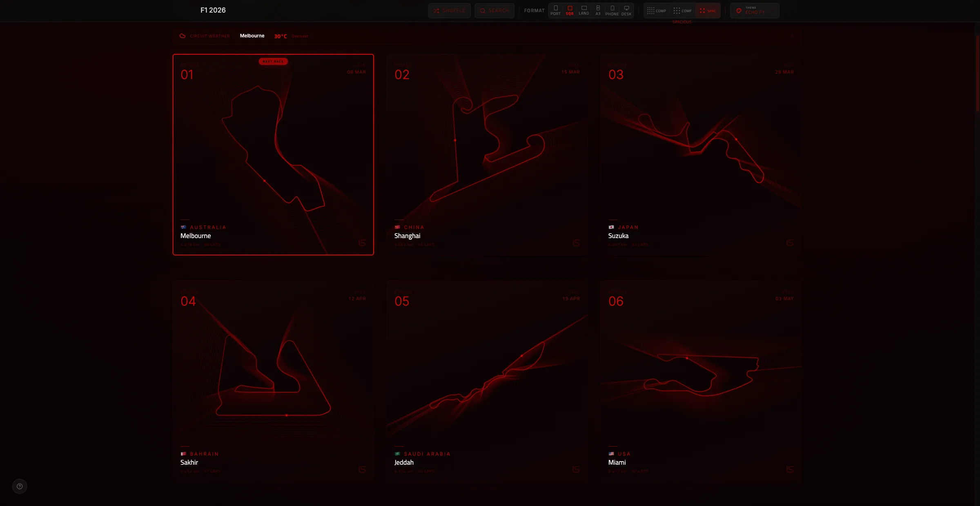This screenshot has width=980, height=506.
Task: Click the 30°C temperature reading
Action: coord(281,36)
